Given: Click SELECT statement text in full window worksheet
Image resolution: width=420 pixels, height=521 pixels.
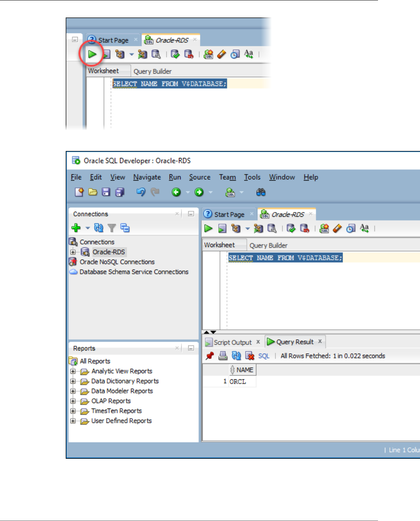Looking at the screenshot, I should (x=285, y=258).
